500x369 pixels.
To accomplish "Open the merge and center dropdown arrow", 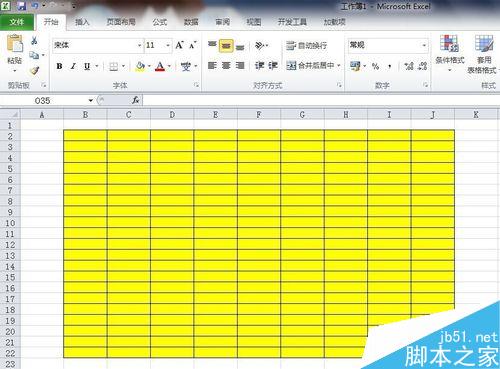I will 339,66.
